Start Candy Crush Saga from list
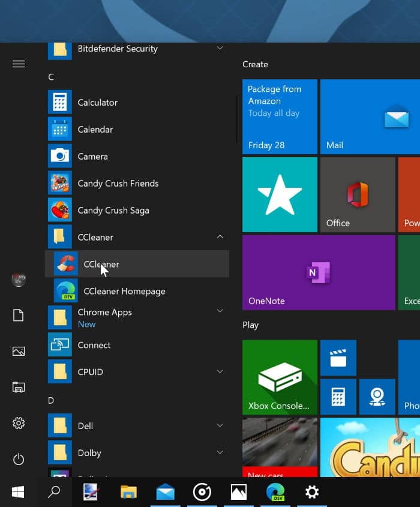 pos(137,210)
